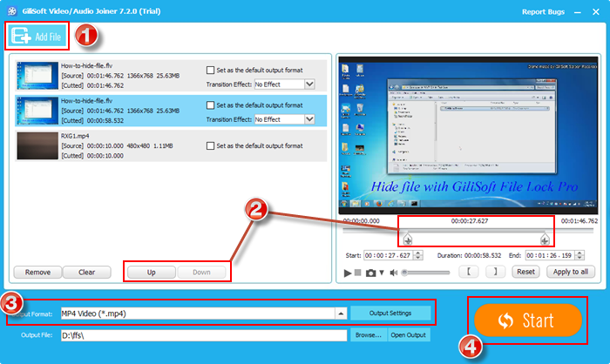This screenshot has width=610, height=364.
Task: Enable default output format for RXG1.mp4
Action: [x=210, y=146]
